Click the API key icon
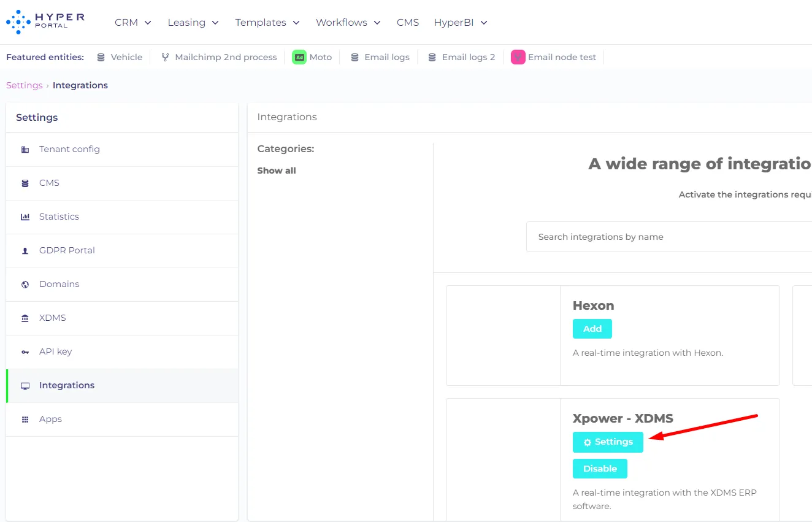Viewport: 812px width, 522px height. pos(25,352)
